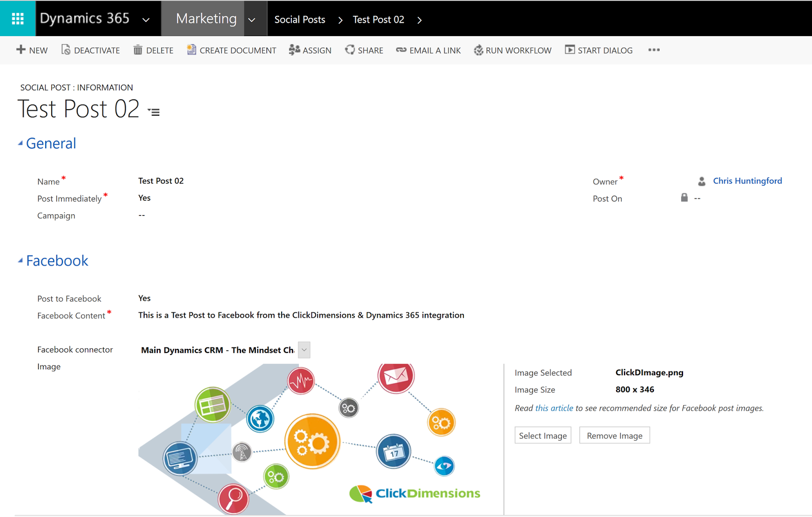Click the Remove Image button
The image size is (812, 517).
pos(615,435)
